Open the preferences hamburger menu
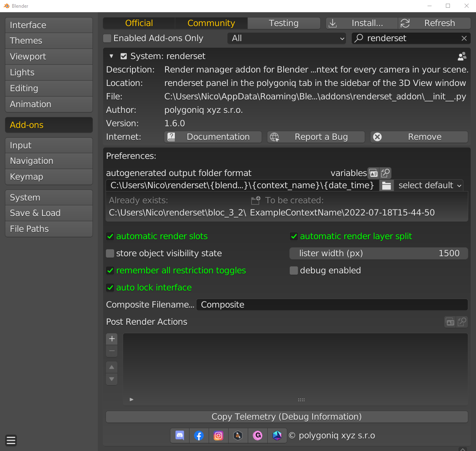Image resolution: width=476 pixels, height=451 pixels. [11, 440]
